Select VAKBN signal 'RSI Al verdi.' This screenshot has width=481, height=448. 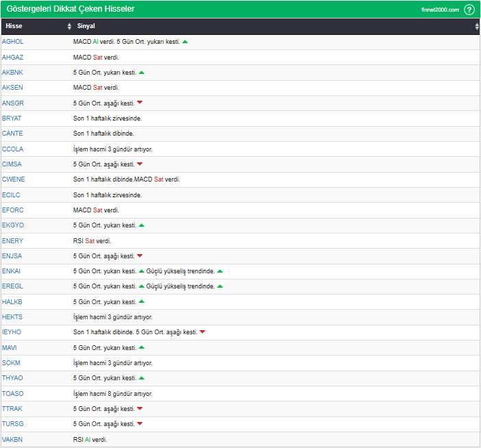[90, 439]
